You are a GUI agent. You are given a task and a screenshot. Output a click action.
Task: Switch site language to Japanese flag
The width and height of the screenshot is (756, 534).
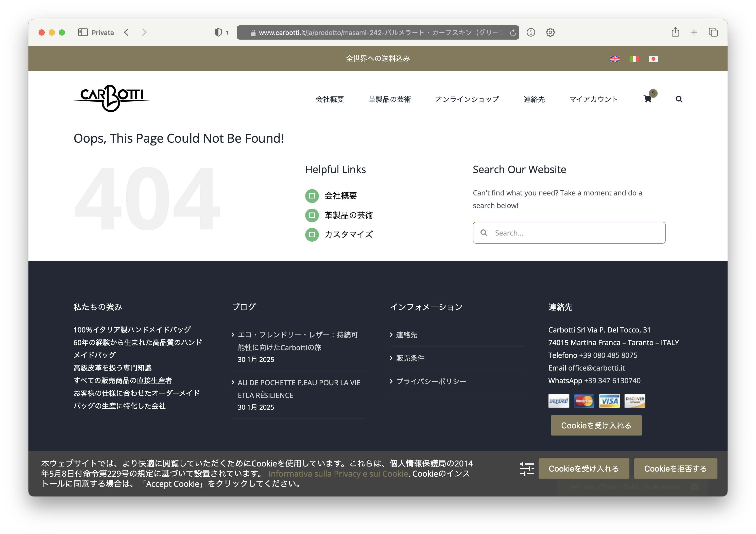653,59
